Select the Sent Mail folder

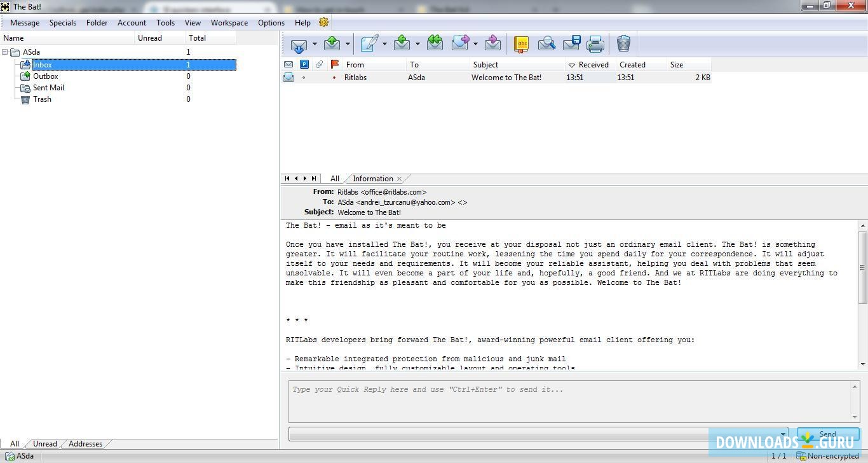pyautogui.click(x=48, y=88)
